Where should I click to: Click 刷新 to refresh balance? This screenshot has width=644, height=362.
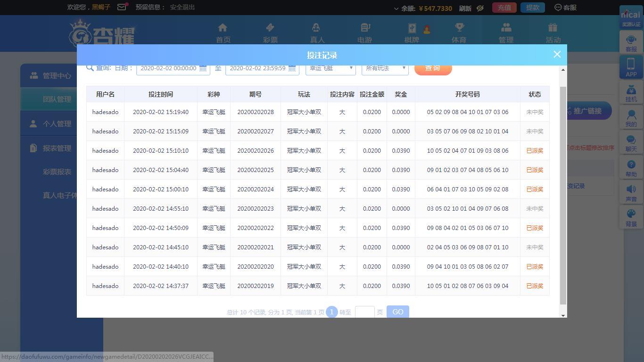[465, 8]
